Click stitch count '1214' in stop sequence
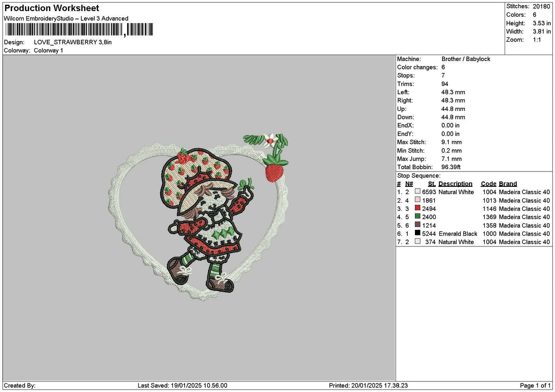The image size is (555, 392). tap(429, 225)
